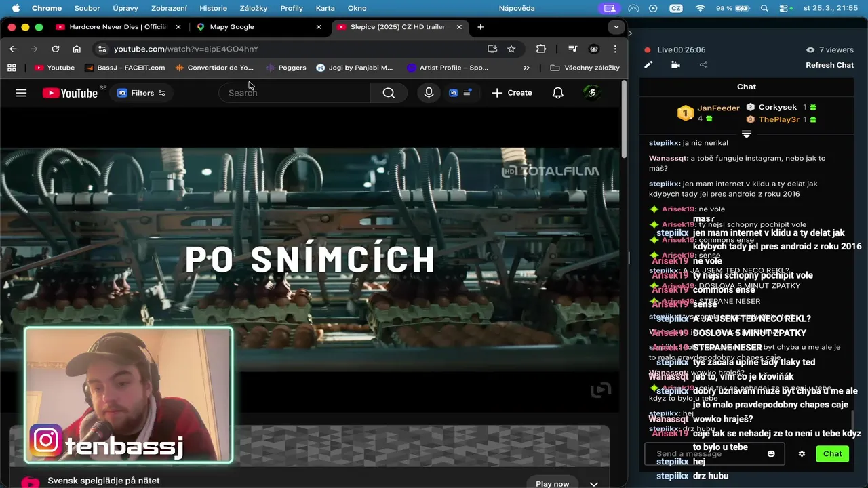Reload the current page
Viewport: 868px width, 488px height.
tap(56, 49)
